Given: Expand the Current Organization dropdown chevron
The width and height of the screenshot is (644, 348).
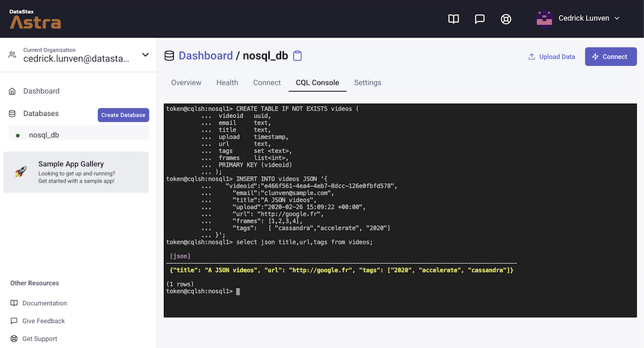Looking at the screenshot, I should 145,54.
